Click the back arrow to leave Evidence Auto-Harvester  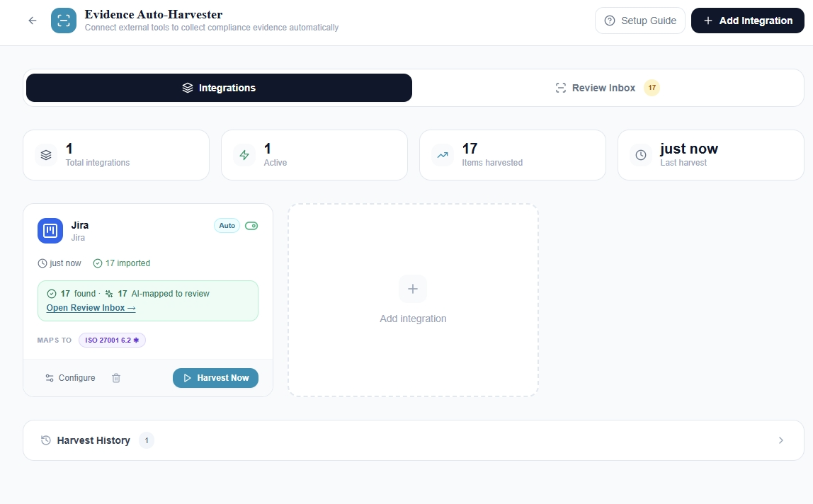pos(32,21)
